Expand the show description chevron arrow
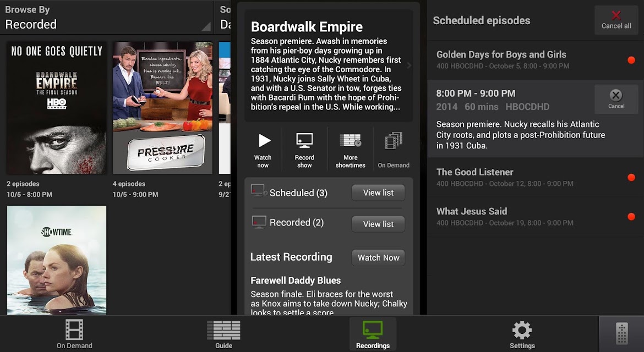Screen dimensions: 644x352 408,65
